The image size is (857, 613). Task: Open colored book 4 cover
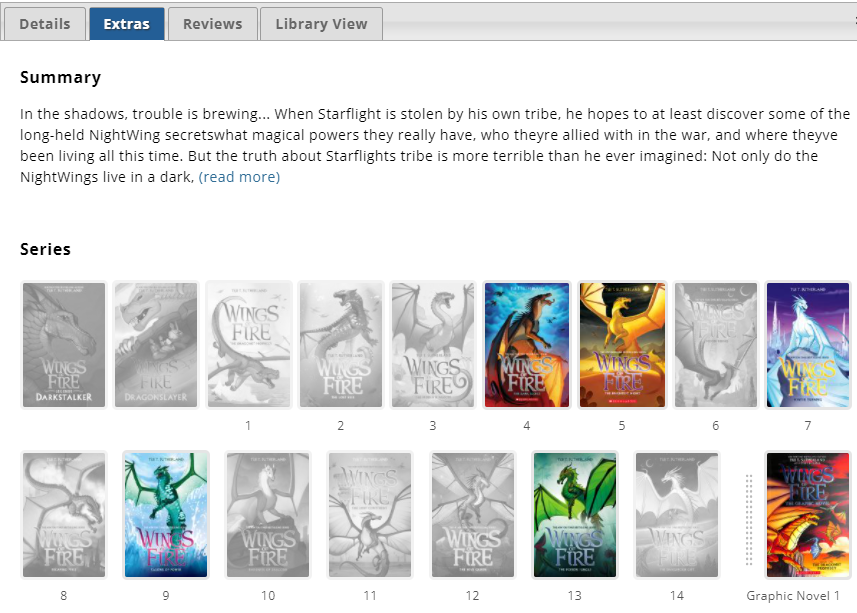[526, 345]
